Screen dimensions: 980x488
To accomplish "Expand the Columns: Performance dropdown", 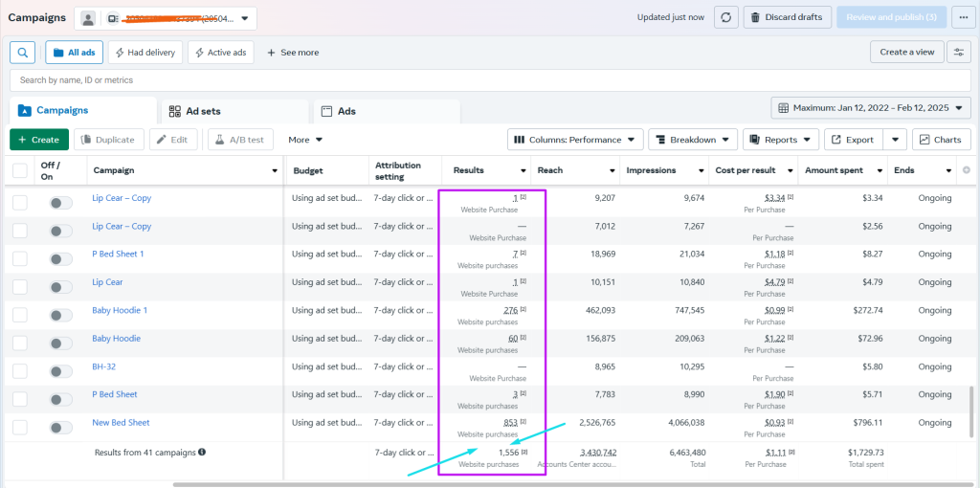I will [574, 140].
